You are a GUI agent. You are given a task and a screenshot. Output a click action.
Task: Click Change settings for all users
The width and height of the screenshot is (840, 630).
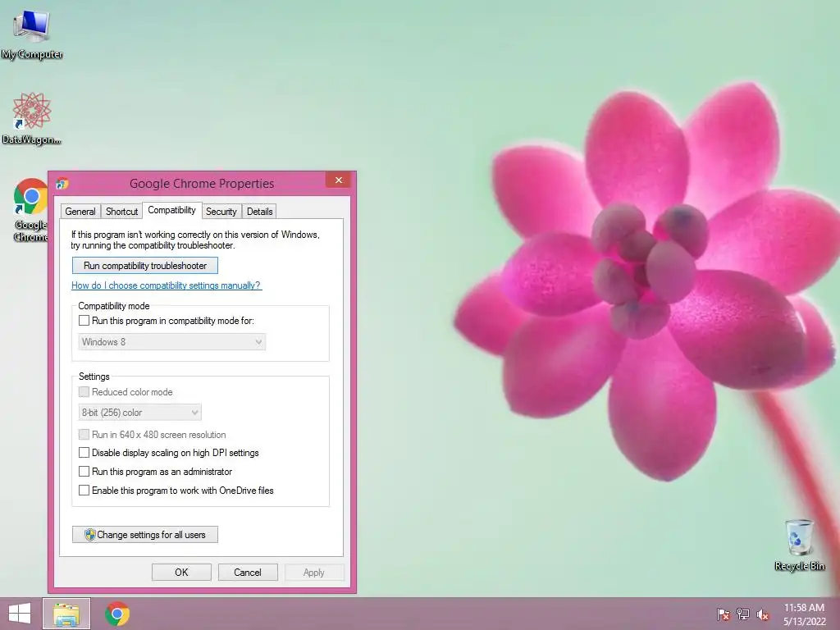(145, 535)
